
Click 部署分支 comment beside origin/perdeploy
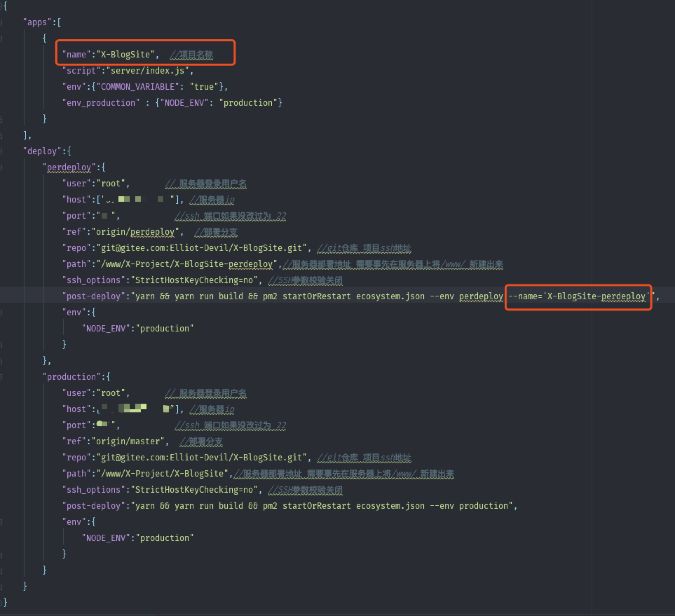pyautogui.click(x=216, y=232)
